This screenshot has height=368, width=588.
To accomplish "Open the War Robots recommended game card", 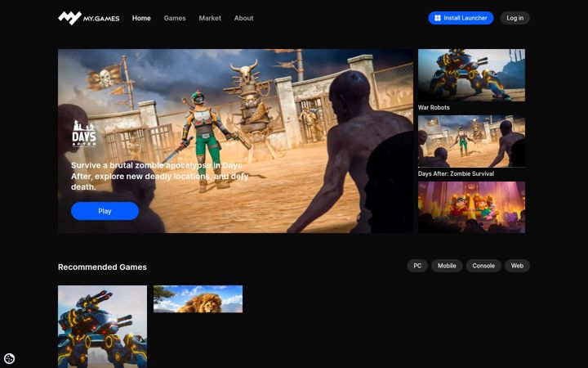I will pyautogui.click(x=102, y=326).
